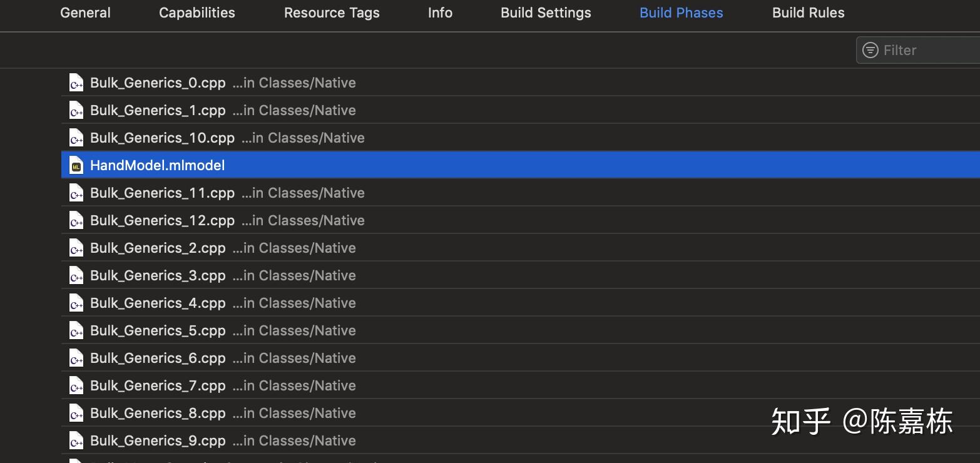Viewport: 980px width, 463px height.
Task: Open the Capabilities tab
Action: [x=197, y=13]
